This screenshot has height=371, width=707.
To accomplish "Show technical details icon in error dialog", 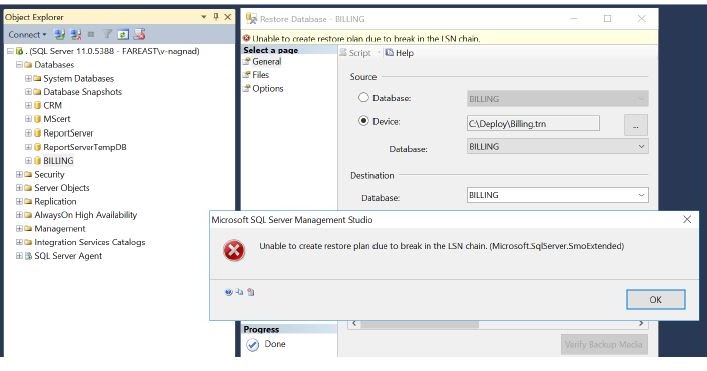I will click(x=251, y=292).
